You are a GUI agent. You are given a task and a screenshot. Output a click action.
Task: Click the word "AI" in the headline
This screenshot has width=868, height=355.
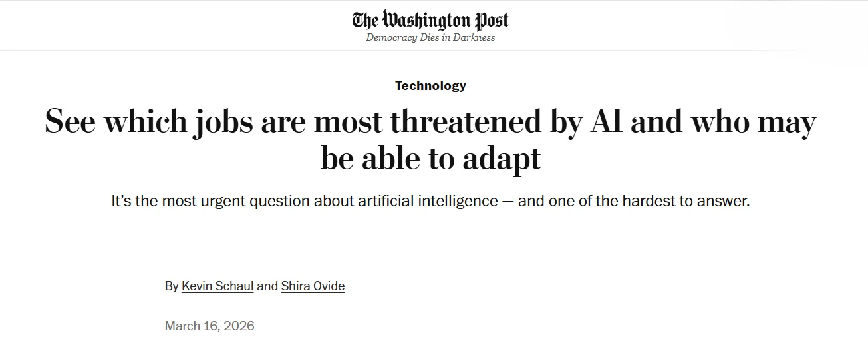coord(607,122)
